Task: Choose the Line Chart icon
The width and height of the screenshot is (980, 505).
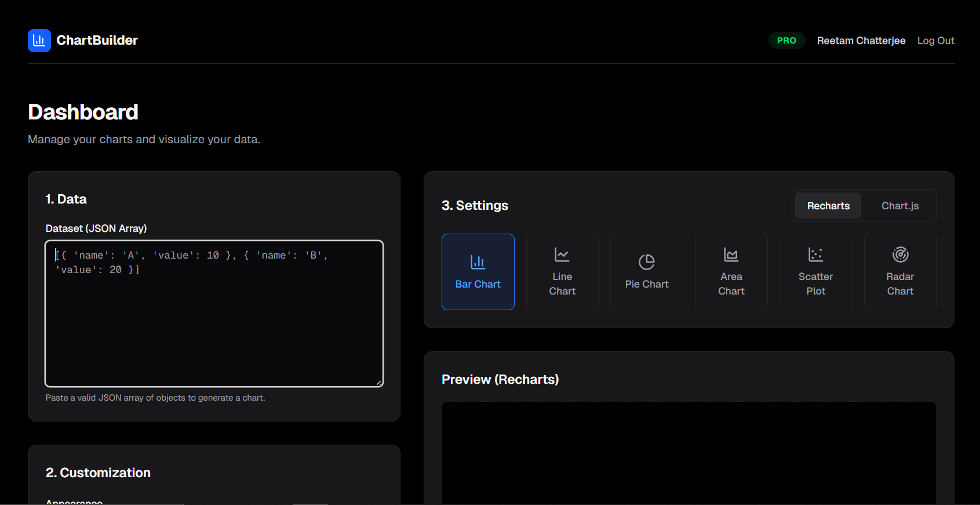Action: 562,255
